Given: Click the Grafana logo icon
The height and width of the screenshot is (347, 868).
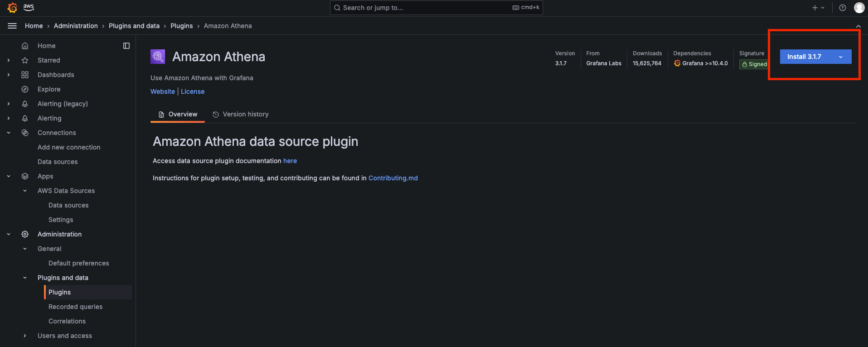Looking at the screenshot, I should (13, 8).
